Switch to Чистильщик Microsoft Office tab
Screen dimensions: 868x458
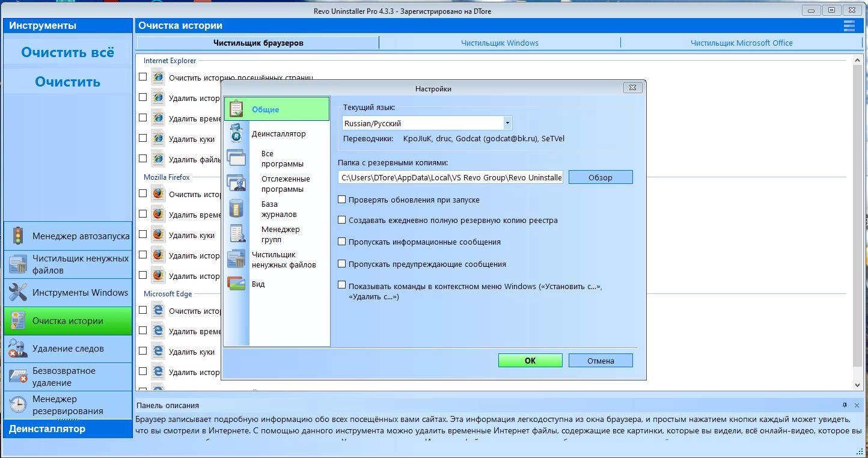(741, 43)
